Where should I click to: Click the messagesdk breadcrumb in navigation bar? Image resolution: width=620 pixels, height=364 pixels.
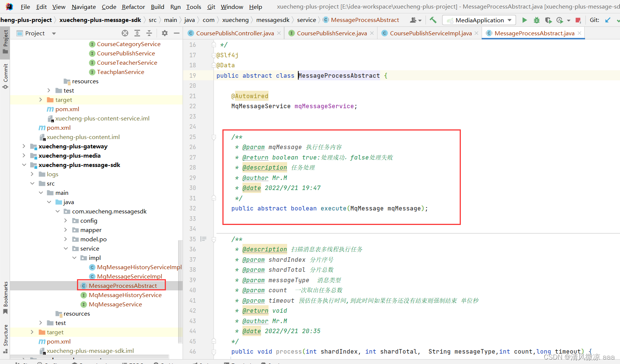click(273, 20)
